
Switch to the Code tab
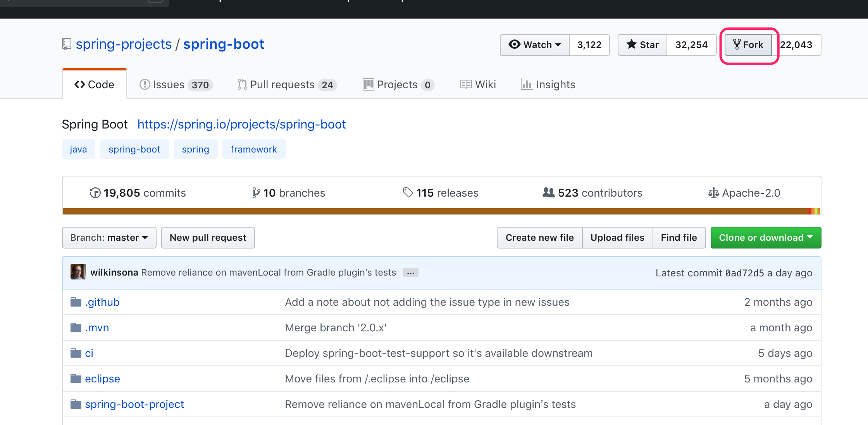[95, 84]
